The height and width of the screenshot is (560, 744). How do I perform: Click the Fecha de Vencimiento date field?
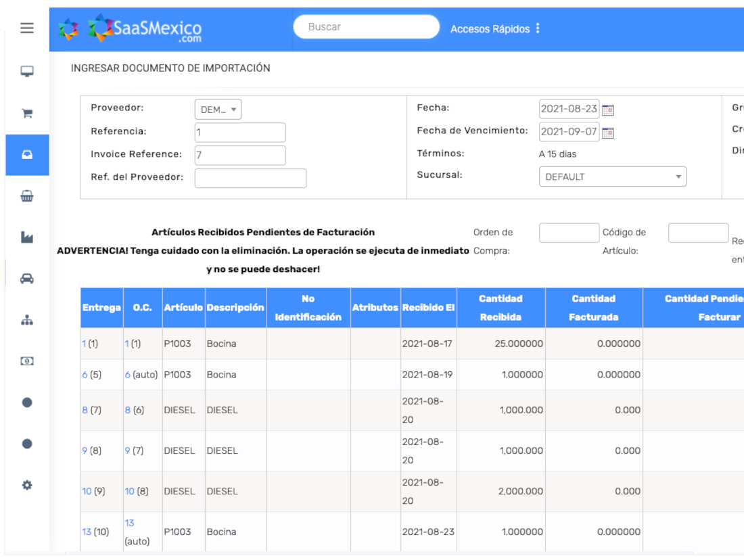tap(569, 131)
